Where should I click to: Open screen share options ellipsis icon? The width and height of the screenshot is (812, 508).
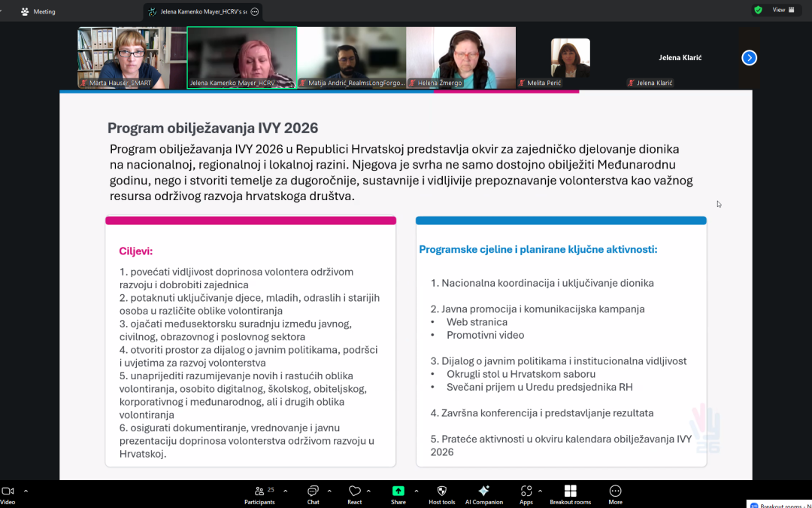click(255, 11)
